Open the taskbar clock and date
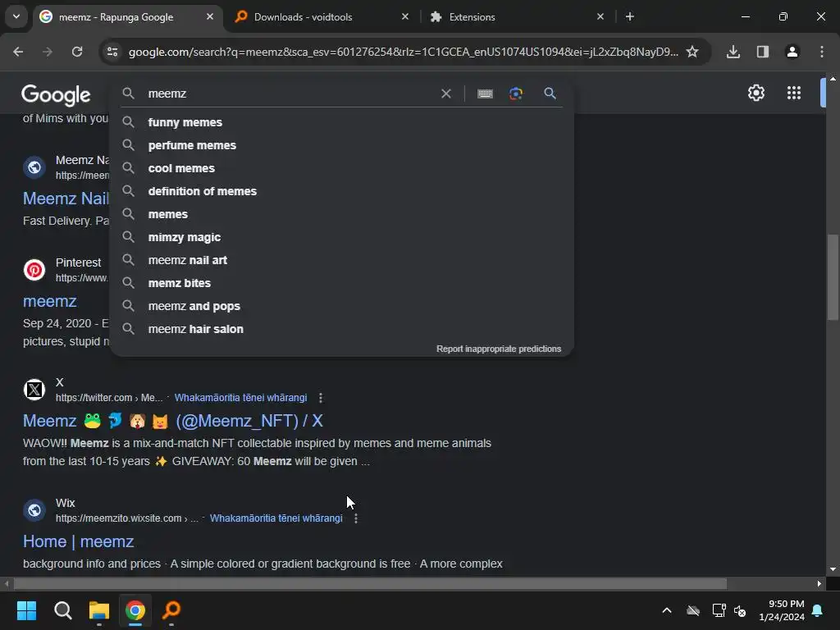This screenshot has width=840, height=630. tap(781, 610)
